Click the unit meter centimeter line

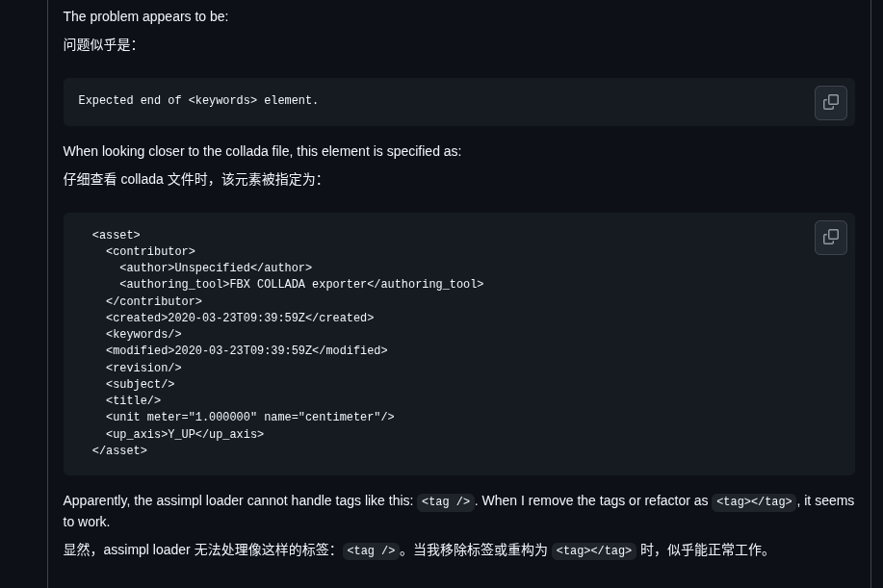click(250, 418)
